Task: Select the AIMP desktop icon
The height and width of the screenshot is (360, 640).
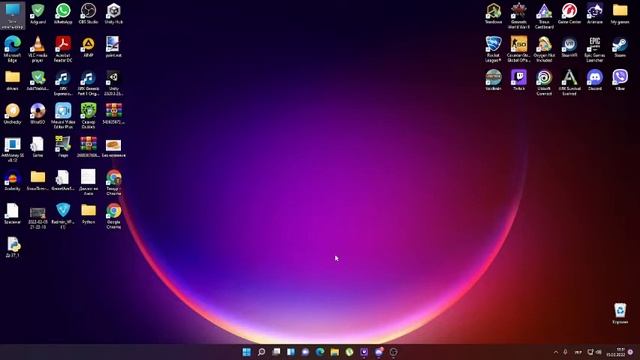Action: pos(88,47)
